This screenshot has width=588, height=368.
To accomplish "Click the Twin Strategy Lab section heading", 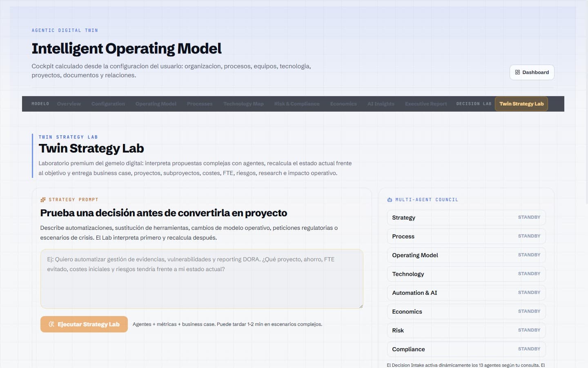I will click(x=91, y=148).
